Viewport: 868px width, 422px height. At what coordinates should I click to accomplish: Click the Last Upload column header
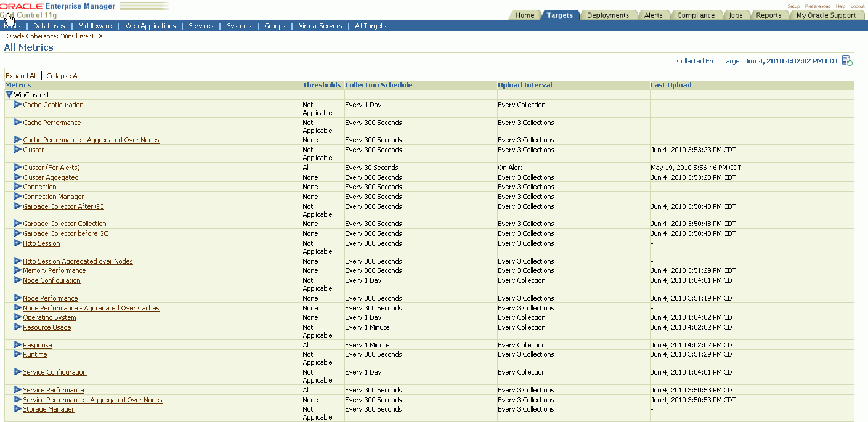[671, 85]
